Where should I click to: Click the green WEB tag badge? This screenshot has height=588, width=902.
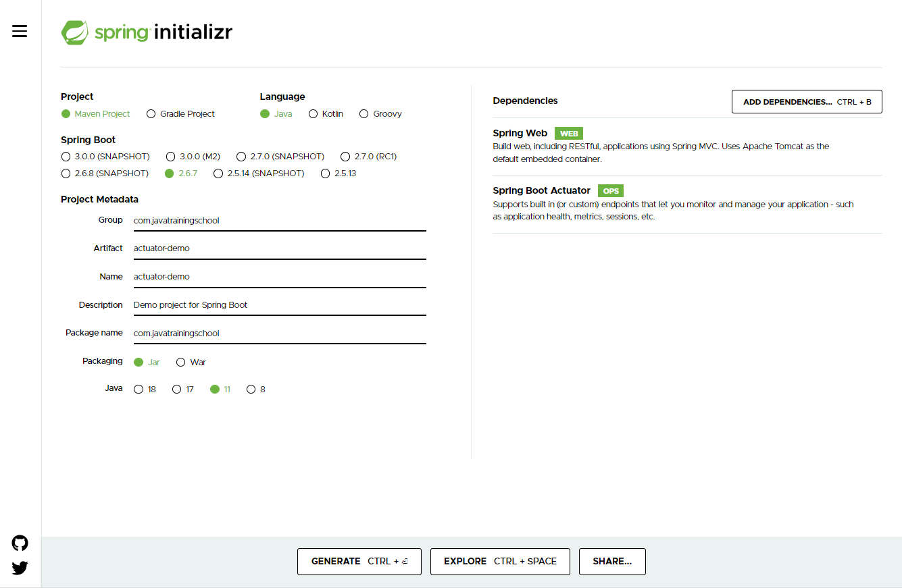tap(569, 134)
